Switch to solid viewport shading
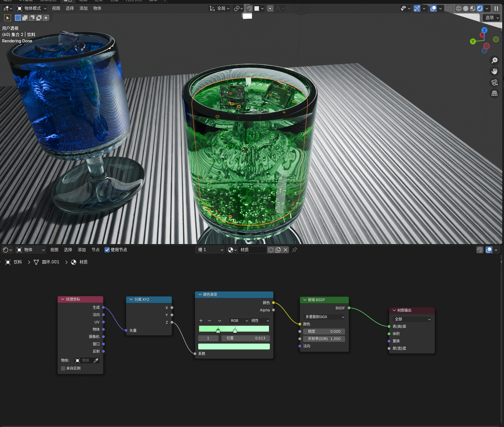Screen dimensions: 504x427 pos(466,8)
